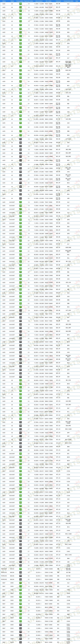Click diesel icon in A4 'BAU, AKE, BDH' row
Image resolution: width=80 pixels, height=644 pixels.
(x=20, y=168)
